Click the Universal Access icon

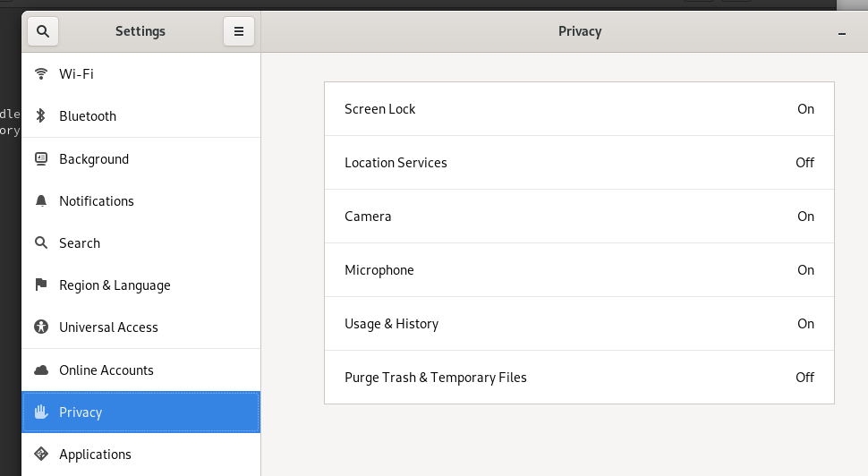coord(40,327)
